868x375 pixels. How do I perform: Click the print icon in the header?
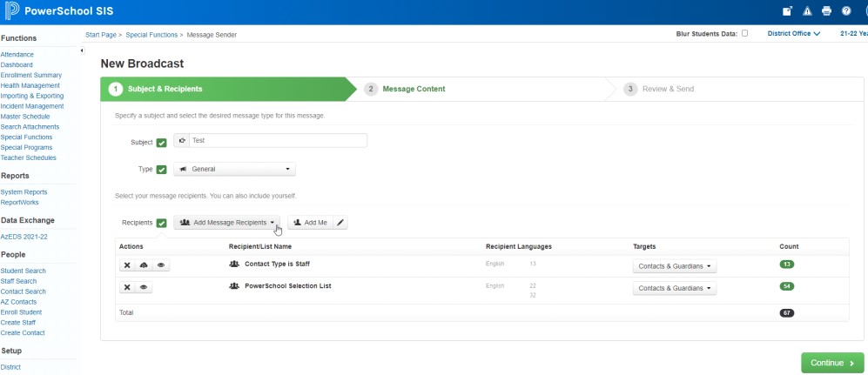click(x=826, y=11)
